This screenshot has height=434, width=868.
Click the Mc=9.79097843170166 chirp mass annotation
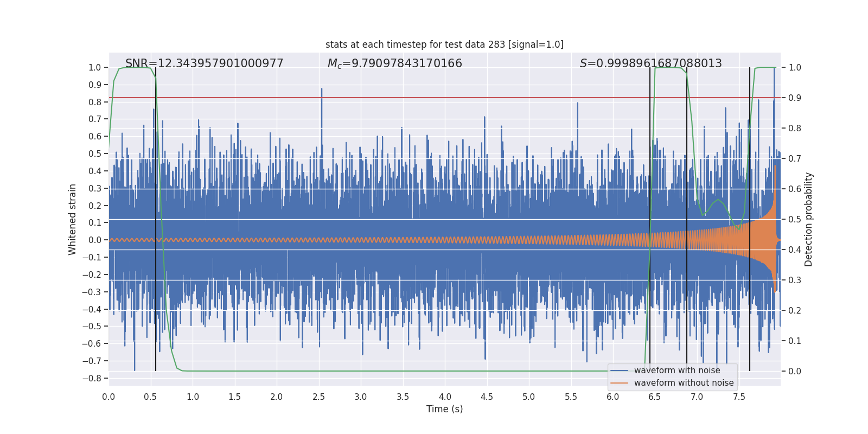[395, 63]
